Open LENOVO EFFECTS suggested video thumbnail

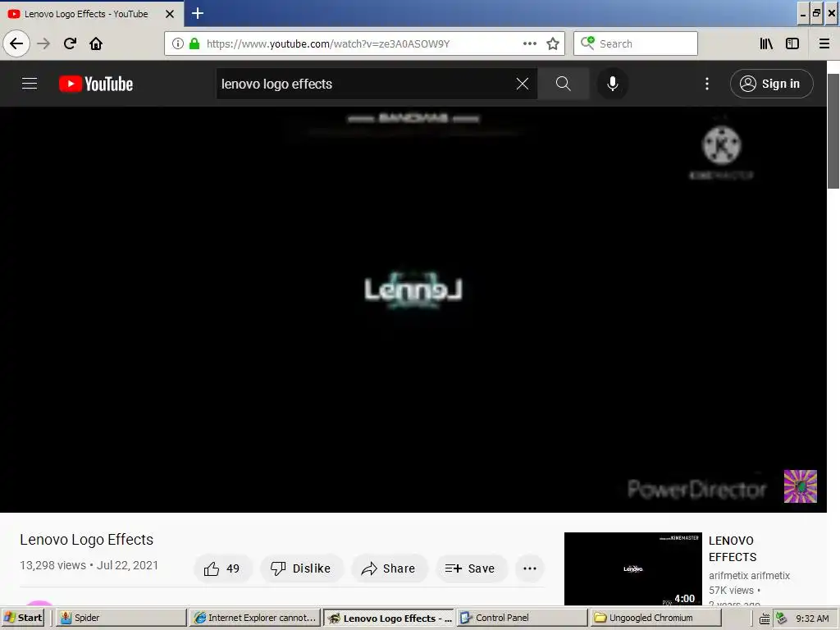pyautogui.click(x=633, y=569)
